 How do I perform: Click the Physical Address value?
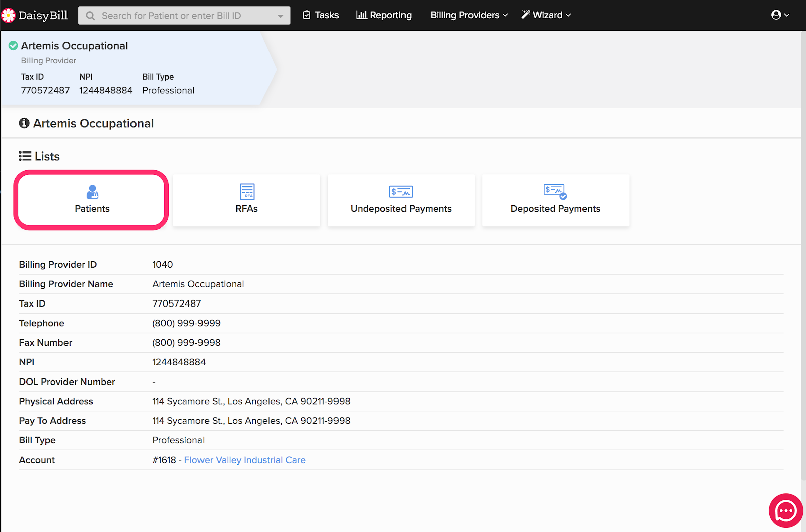(x=251, y=401)
